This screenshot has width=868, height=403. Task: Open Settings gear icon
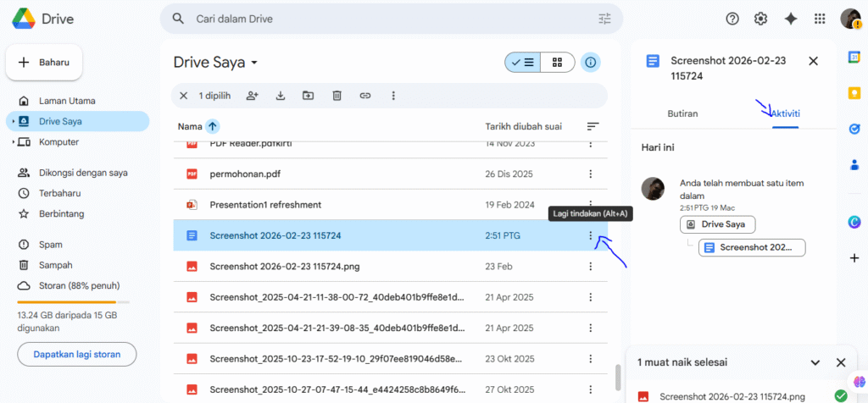pyautogui.click(x=760, y=19)
